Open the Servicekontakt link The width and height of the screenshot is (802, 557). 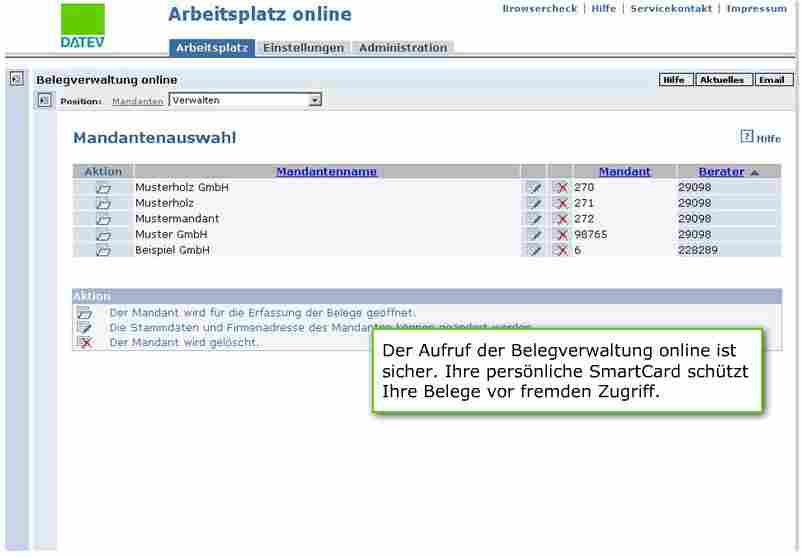click(x=671, y=9)
